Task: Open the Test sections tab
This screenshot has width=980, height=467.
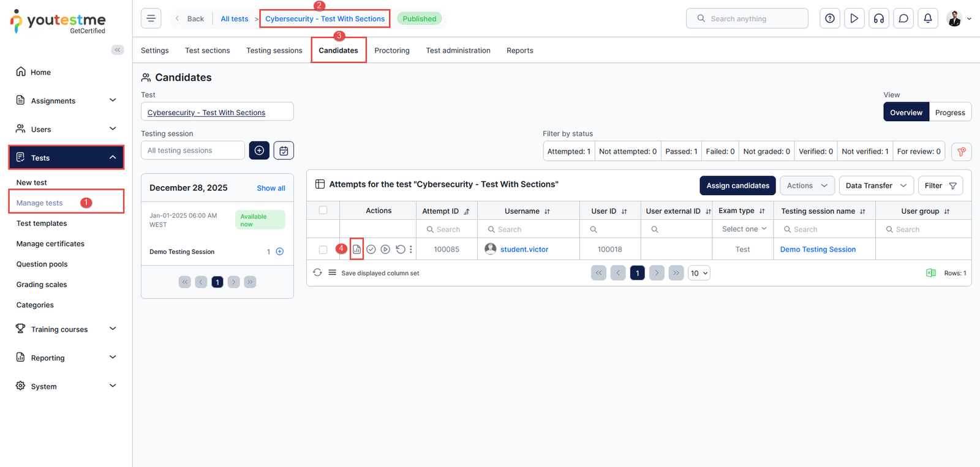Action: [208, 51]
